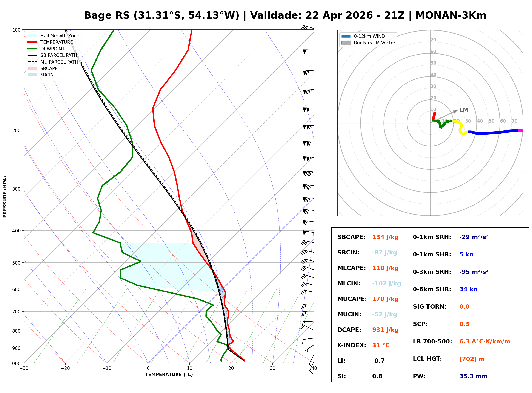
Task: Click the blue SBCIN legend swatch
Action: pyautogui.click(x=32, y=75)
